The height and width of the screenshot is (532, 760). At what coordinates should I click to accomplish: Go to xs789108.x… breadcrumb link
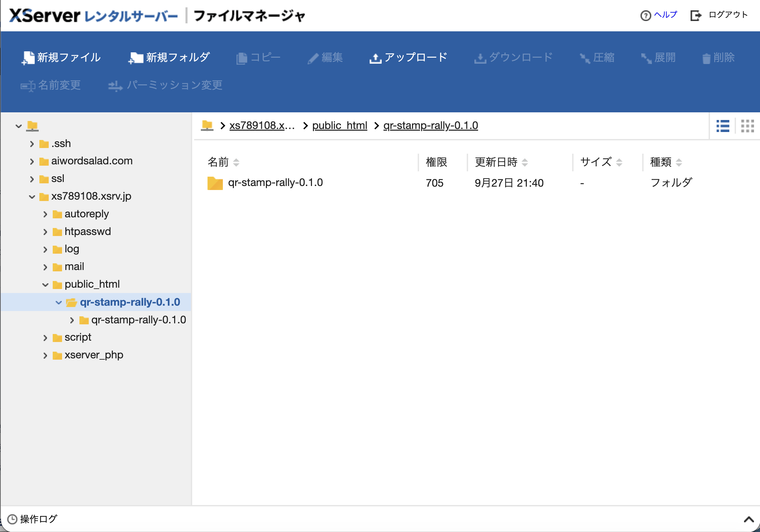262,126
